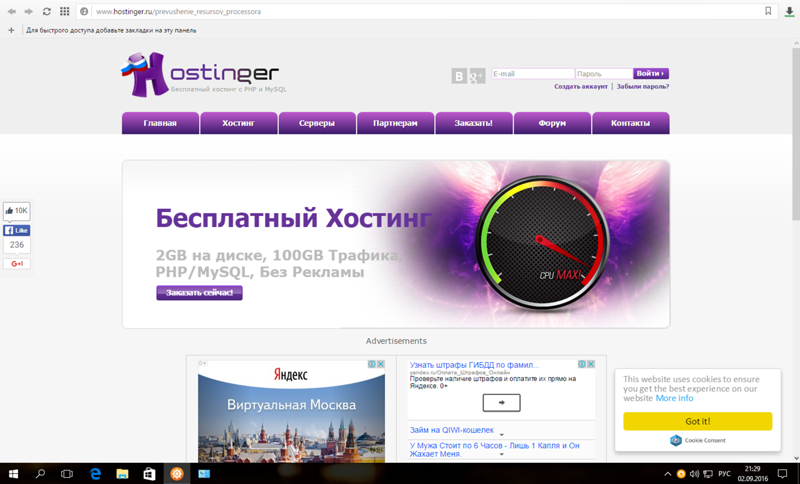
Task: Open AdChoices icon on GIBDD fines ad
Action: click(x=582, y=364)
